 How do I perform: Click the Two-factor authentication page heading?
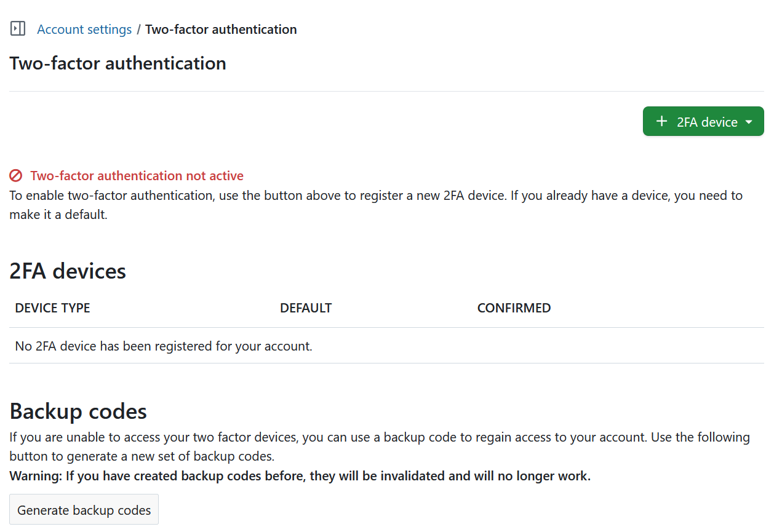118,63
